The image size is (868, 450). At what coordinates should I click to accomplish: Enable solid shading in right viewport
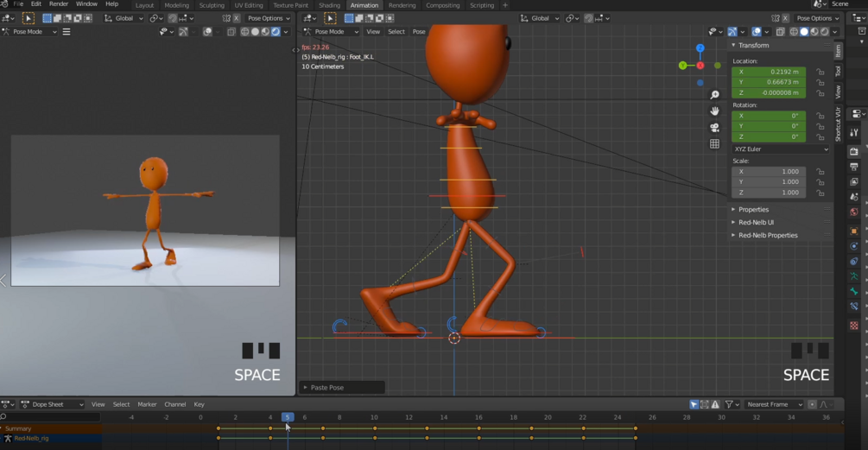tap(804, 32)
